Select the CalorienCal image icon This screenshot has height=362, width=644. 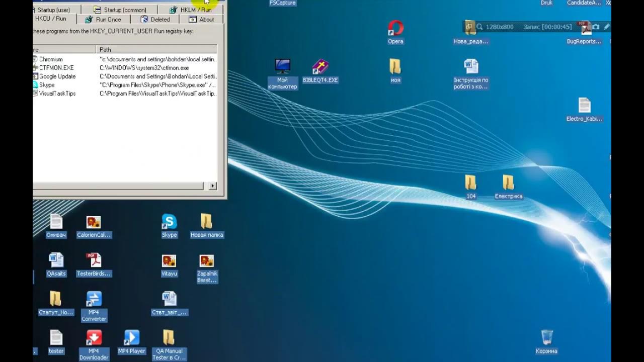pos(94,226)
